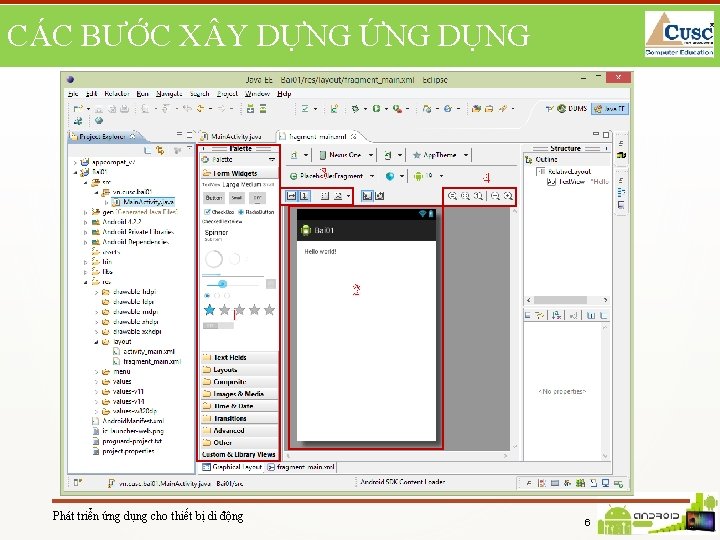Select RelativeLayout in the Outline tree

click(x=564, y=171)
